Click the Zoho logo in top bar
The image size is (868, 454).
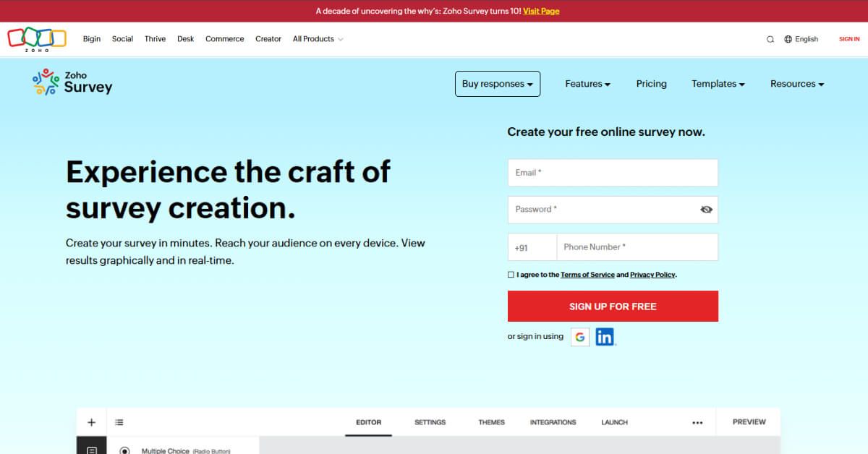click(x=37, y=39)
